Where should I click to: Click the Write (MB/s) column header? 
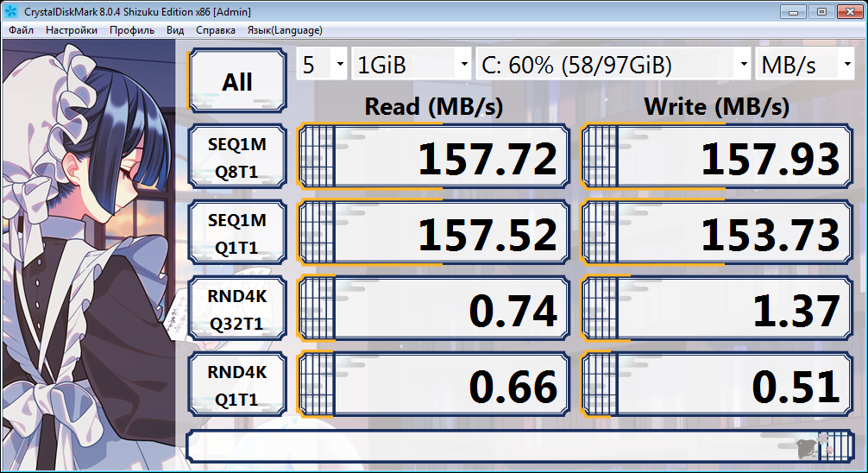click(x=716, y=106)
